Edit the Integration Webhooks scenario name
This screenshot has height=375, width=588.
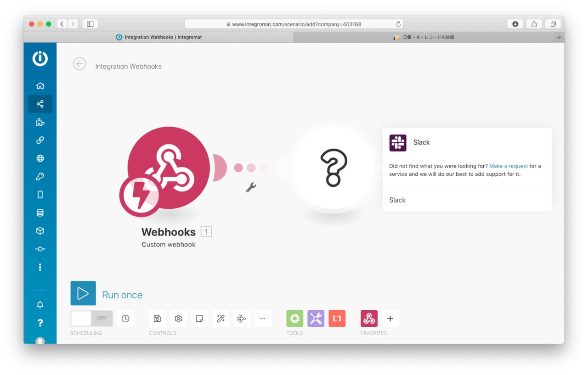click(129, 67)
